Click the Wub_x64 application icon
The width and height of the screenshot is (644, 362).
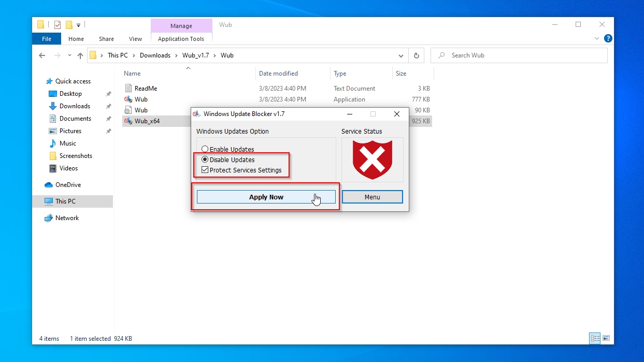[128, 121]
